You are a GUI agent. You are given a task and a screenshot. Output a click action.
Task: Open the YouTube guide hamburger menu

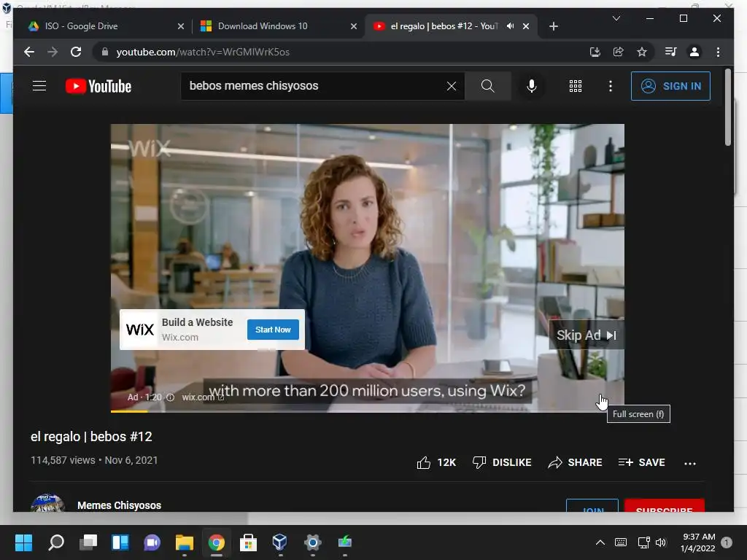click(x=39, y=86)
